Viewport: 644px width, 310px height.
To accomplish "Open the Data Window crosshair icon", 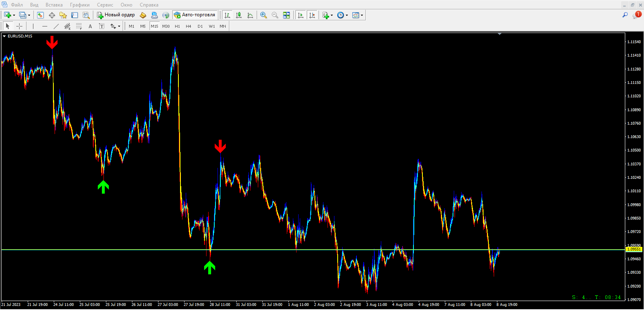I will tap(52, 15).
